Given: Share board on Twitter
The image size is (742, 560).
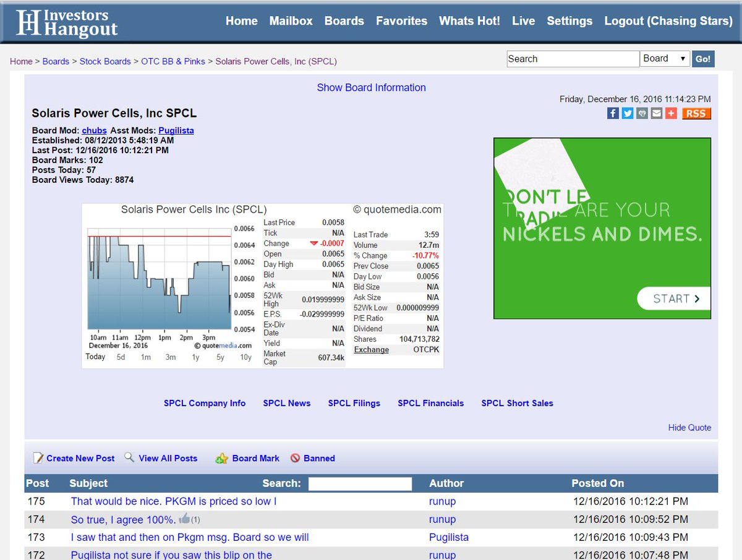Looking at the screenshot, I should [628, 113].
